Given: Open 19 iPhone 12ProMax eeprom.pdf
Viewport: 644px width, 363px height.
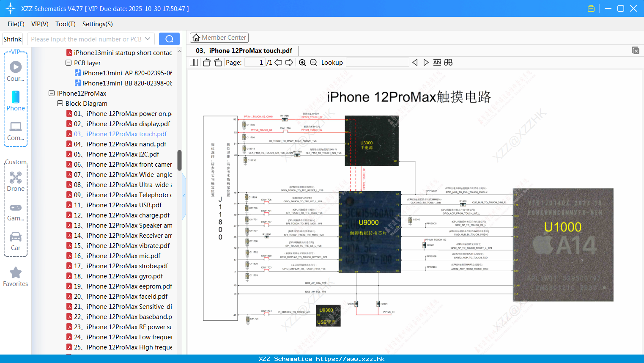Looking at the screenshot, I should [x=119, y=286].
